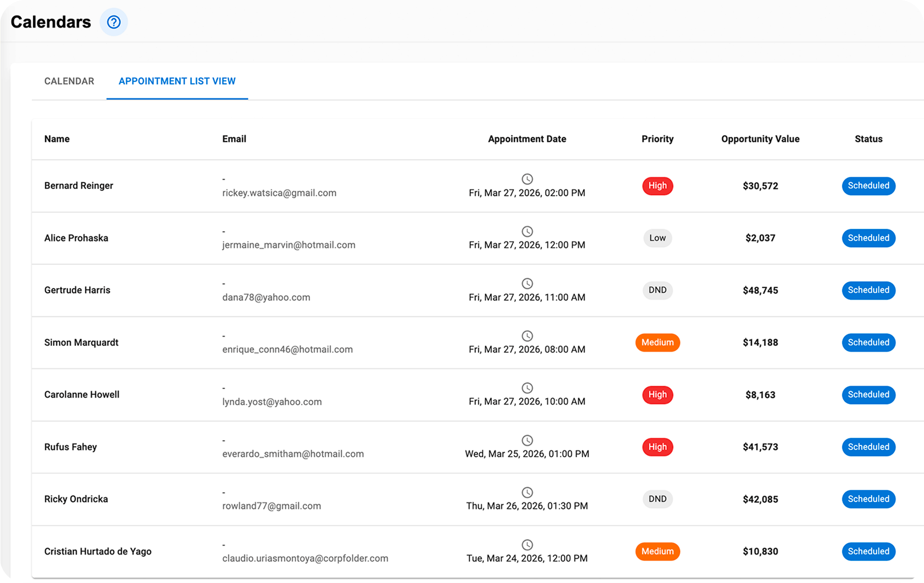This screenshot has width=924, height=583.
Task: Click email claudio.uriasmontoya@corpfolder.com
Action: tap(305, 558)
